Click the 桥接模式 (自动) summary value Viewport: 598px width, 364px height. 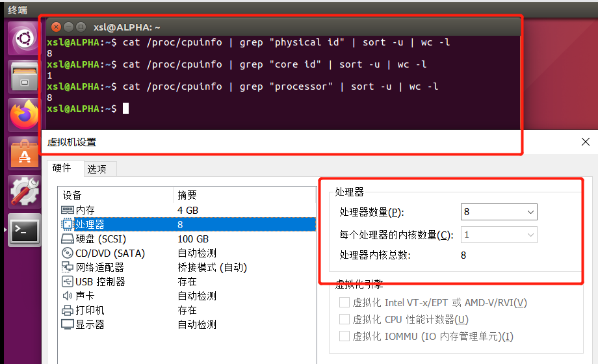tap(212, 267)
